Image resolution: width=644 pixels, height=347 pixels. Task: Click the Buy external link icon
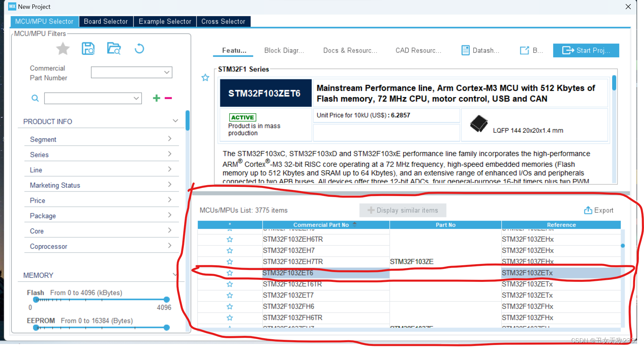[x=524, y=51]
